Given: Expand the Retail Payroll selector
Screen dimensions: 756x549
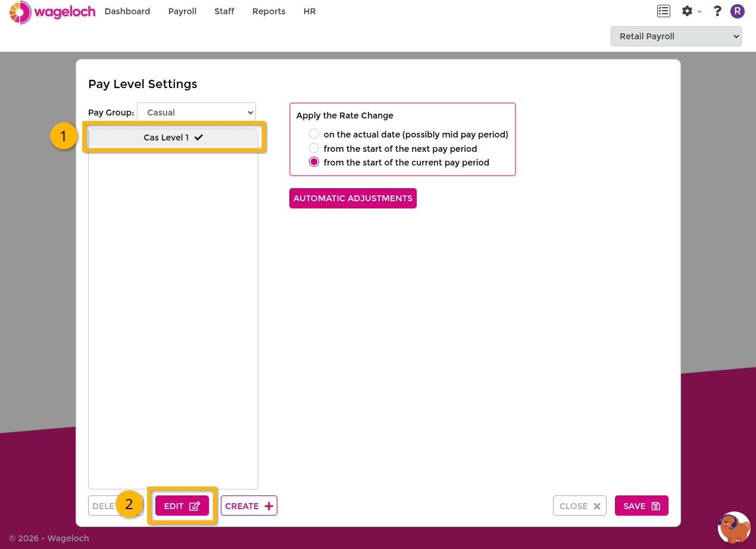Looking at the screenshot, I should click(x=676, y=36).
